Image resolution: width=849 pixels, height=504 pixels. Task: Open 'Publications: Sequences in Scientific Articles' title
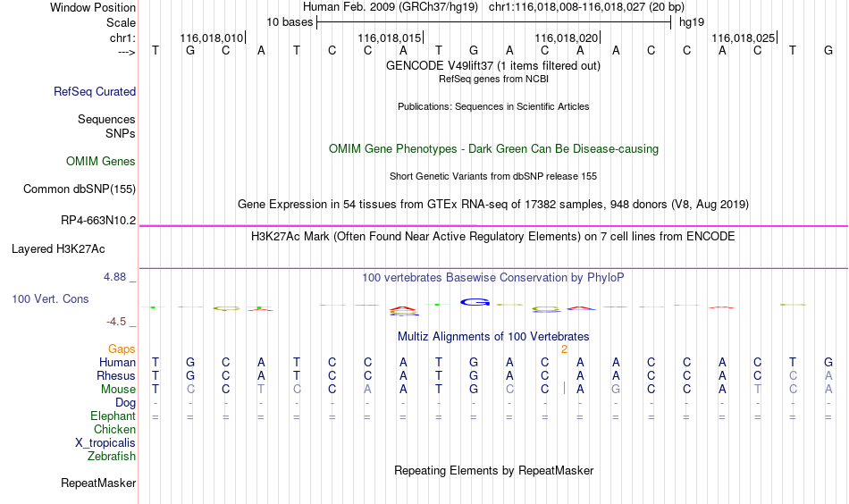click(x=493, y=106)
